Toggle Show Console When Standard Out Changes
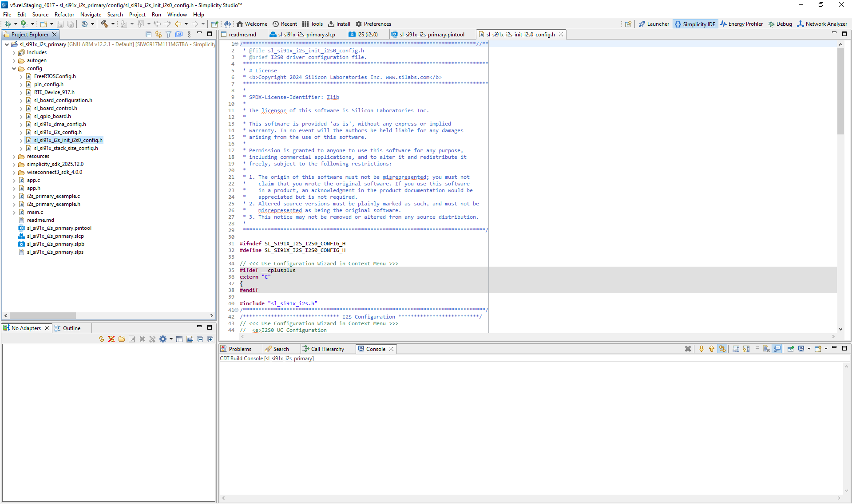 pos(777,349)
